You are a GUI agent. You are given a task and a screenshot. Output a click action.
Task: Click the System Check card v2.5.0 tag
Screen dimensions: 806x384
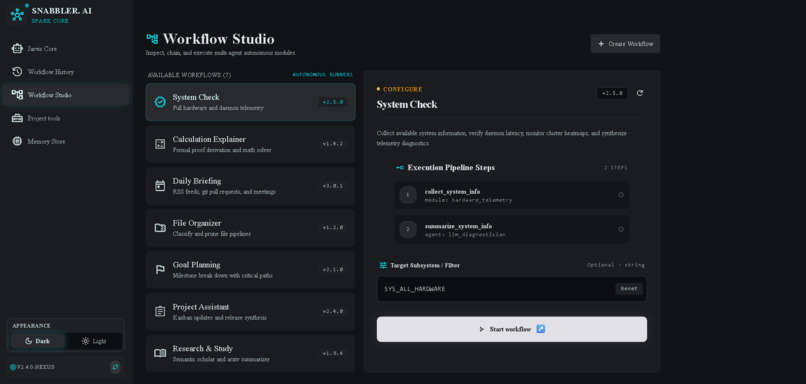(333, 102)
